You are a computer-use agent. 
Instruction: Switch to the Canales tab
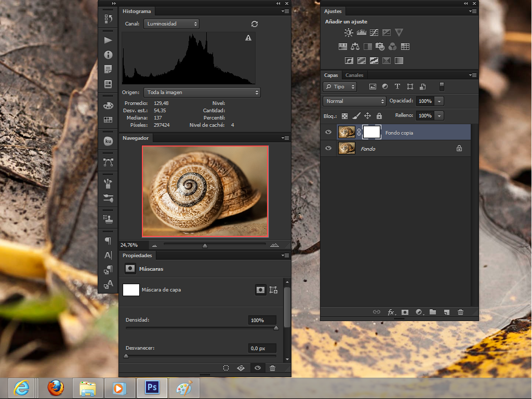tap(354, 75)
